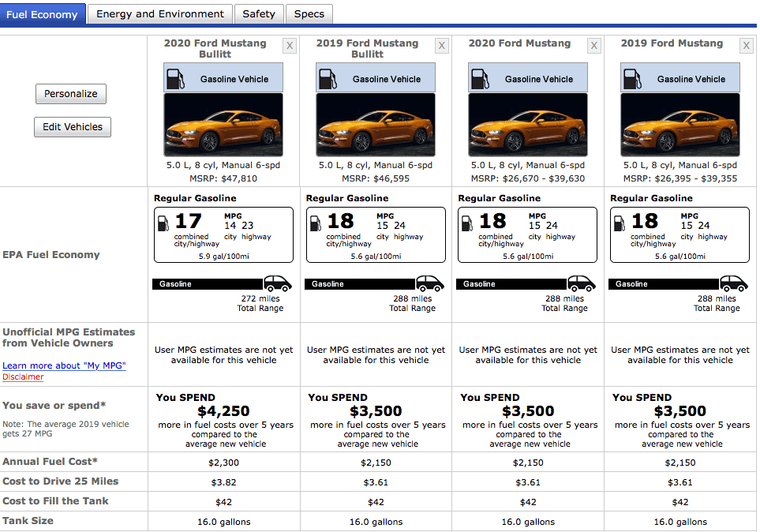The width and height of the screenshot is (760, 532).
Task: Click MSRP $26,395 - $39,355 text
Action: (680, 178)
